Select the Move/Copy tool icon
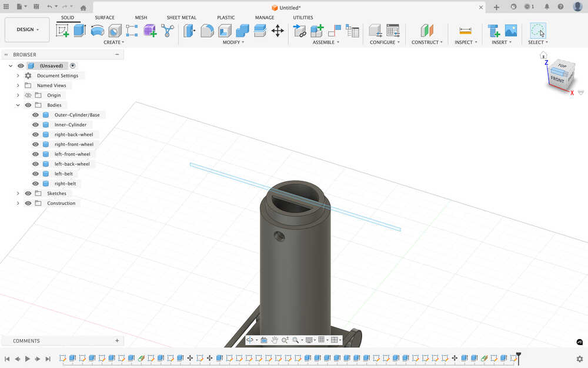 pos(278,31)
